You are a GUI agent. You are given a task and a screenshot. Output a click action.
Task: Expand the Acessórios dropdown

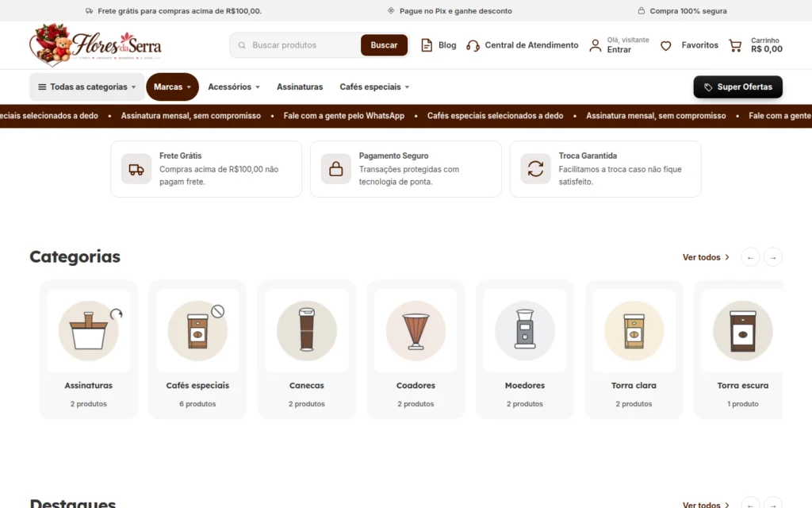click(x=234, y=87)
